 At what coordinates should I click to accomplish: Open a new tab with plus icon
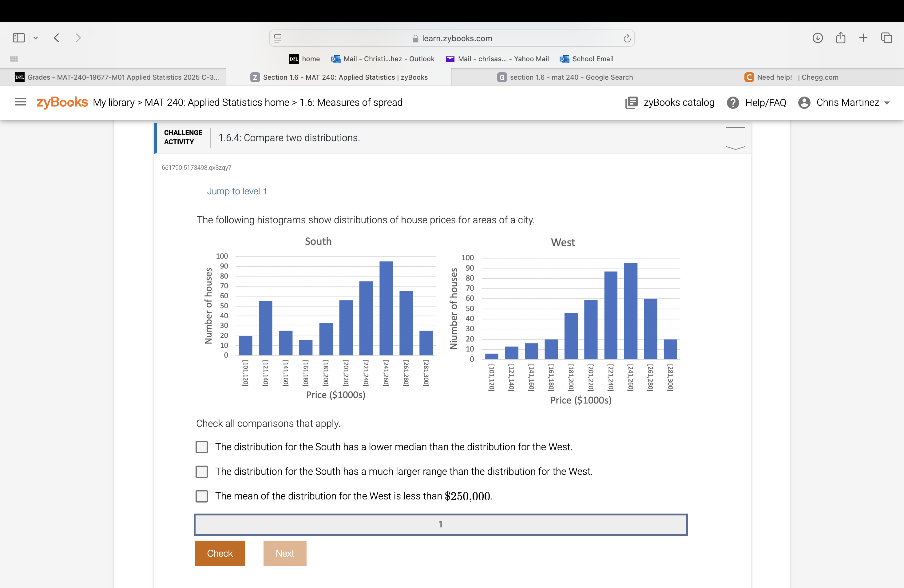coord(863,38)
